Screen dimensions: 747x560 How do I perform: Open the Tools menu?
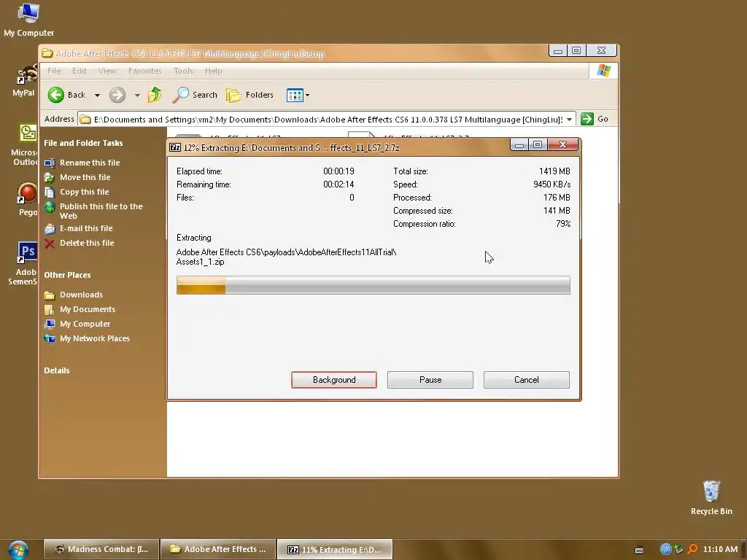pyautogui.click(x=183, y=71)
